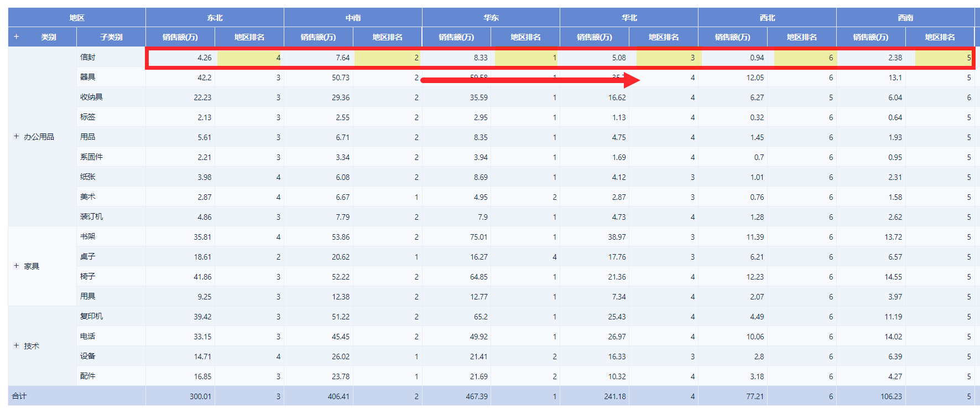Select the 标签 subcategory row label
980x408 pixels.
tap(88, 117)
